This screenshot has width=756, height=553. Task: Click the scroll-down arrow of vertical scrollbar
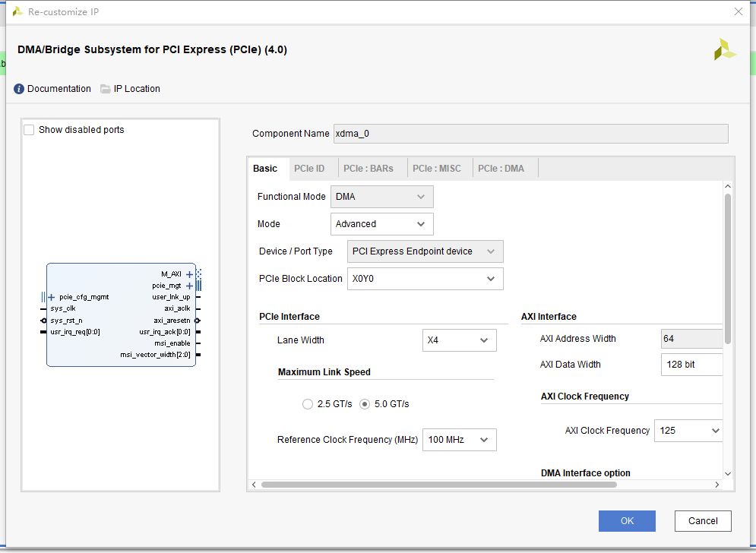click(x=728, y=474)
